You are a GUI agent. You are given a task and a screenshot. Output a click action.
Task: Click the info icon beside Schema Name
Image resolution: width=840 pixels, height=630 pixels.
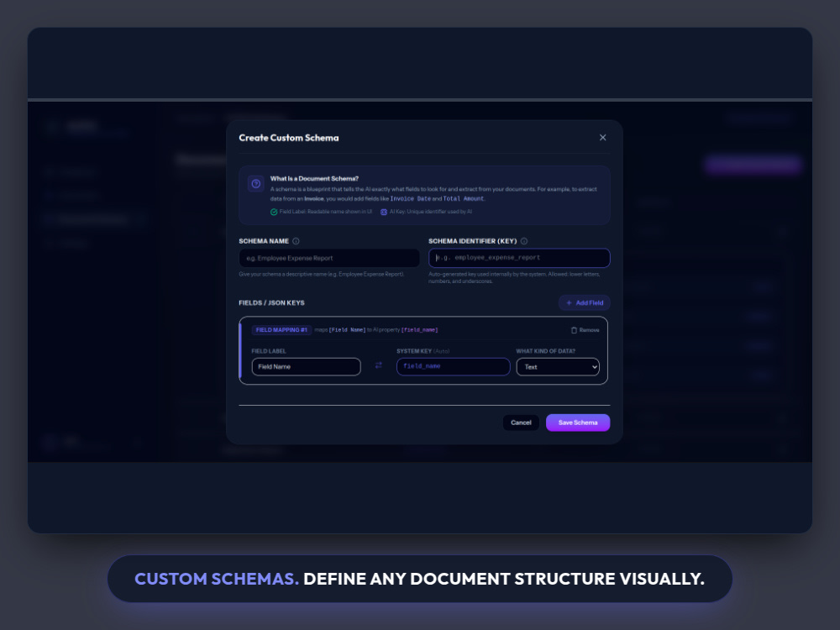tap(296, 241)
